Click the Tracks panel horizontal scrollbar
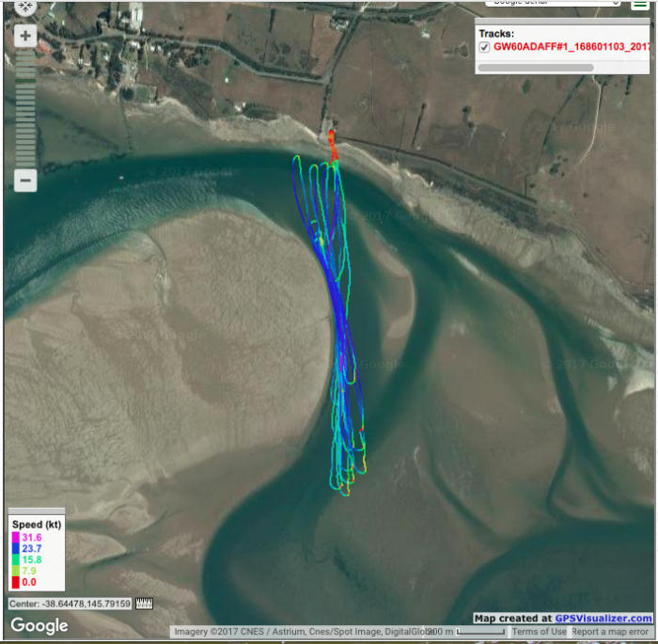The height and width of the screenshot is (644, 658). tap(536, 68)
